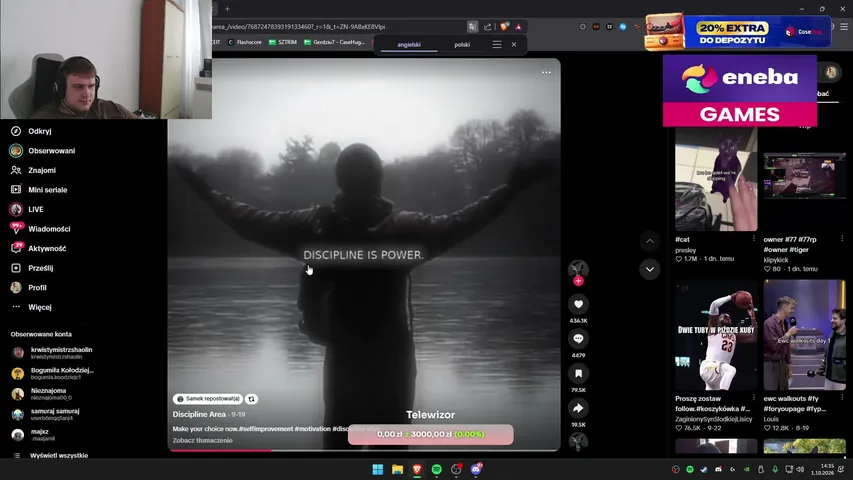The width and height of the screenshot is (853, 480).
Task: Open browser main hamburger menu
Action: (844, 27)
